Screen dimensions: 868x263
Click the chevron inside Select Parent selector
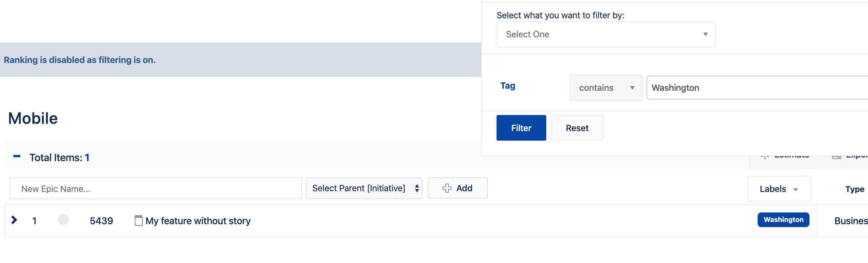pyautogui.click(x=416, y=188)
